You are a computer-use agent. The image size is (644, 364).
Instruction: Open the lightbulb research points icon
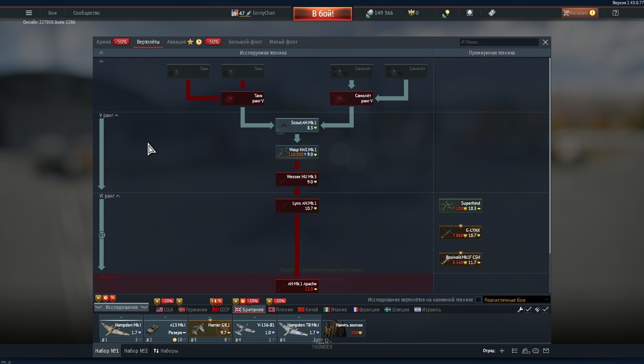(447, 13)
